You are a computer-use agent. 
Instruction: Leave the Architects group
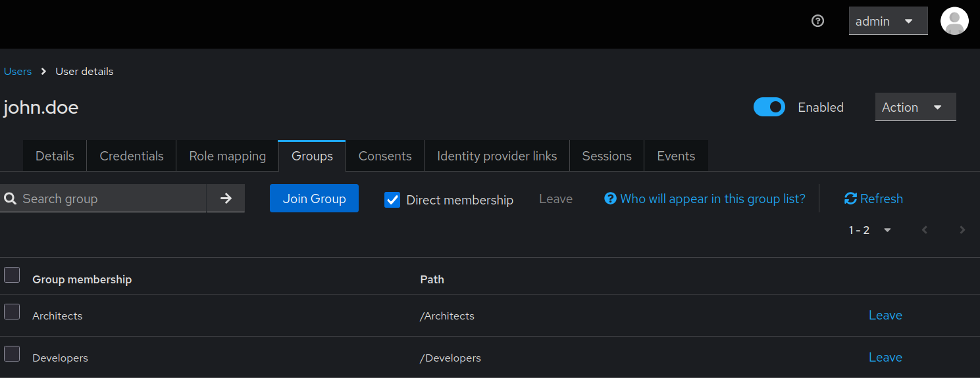[x=885, y=315]
